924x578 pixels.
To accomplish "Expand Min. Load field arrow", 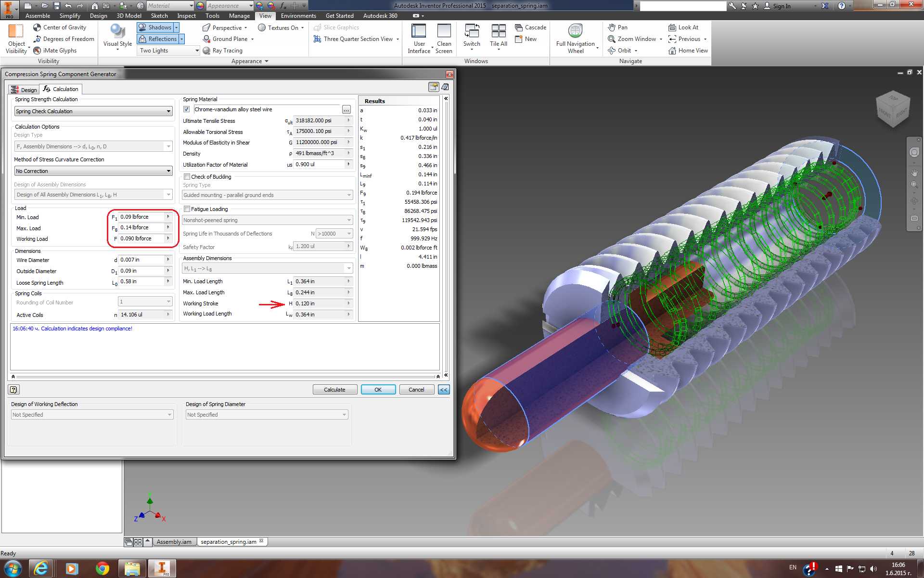I will pos(168,217).
